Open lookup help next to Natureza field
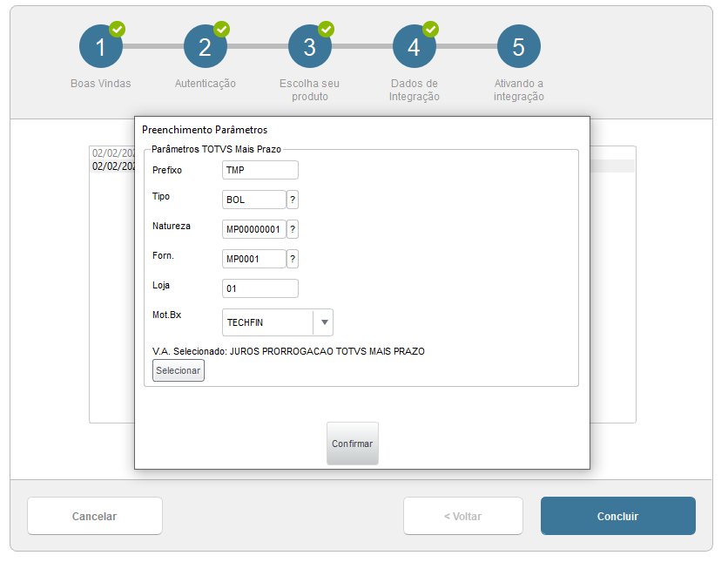 [293, 229]
